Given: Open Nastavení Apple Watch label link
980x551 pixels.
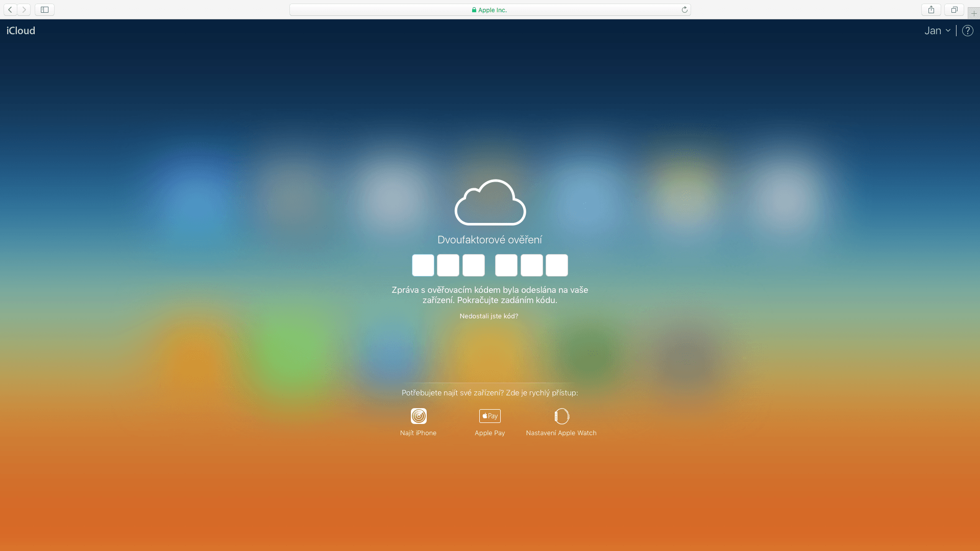Looking at the screenshot, I should (561, 433).
